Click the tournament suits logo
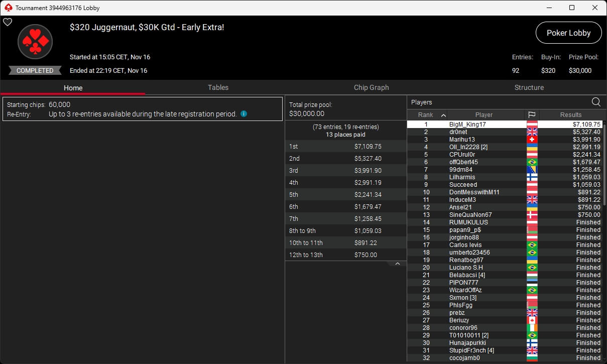This screenshot has height=364, width=607. (35, 42)
